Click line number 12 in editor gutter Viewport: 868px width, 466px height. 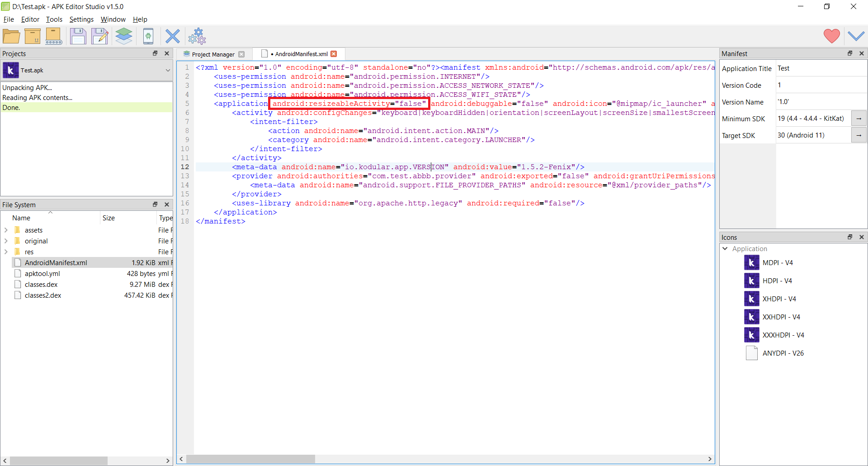pyautogui.click(x=185, y=166)
